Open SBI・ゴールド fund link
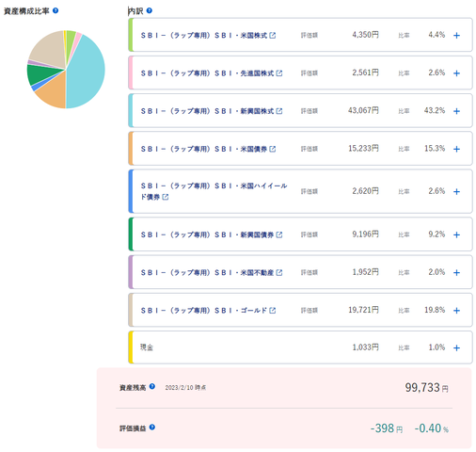Viewport: 476px width, 452px height. coord(204,310)
